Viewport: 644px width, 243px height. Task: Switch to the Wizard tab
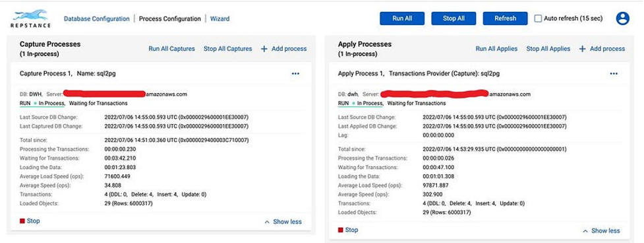[x=220, y=18]
